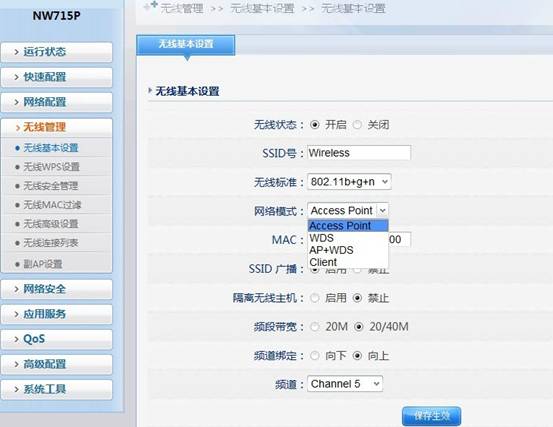Open the Channel 5 dropdown
Image resolution: width=553 pixels, height=427 pixels.
[345, 384]
